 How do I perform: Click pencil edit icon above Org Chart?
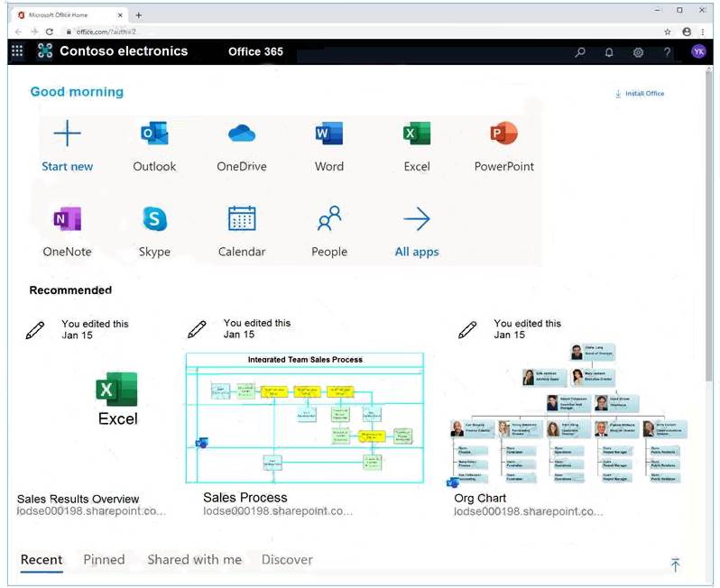point(467,329)
